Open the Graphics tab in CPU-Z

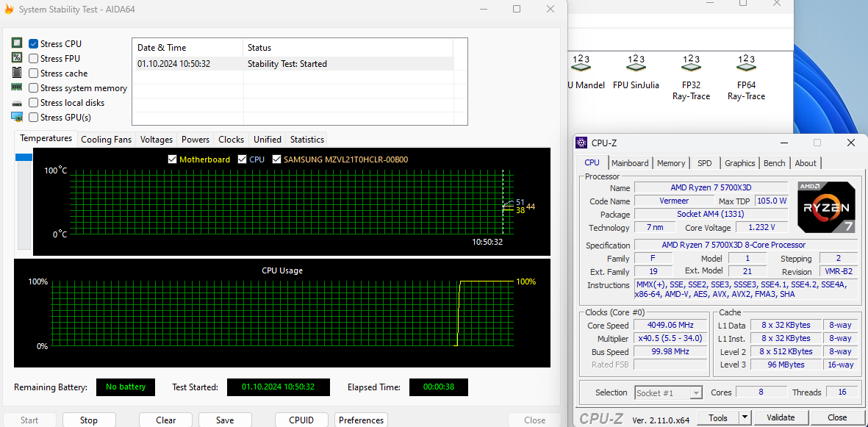pyautogui.click(x=739, y=163)
